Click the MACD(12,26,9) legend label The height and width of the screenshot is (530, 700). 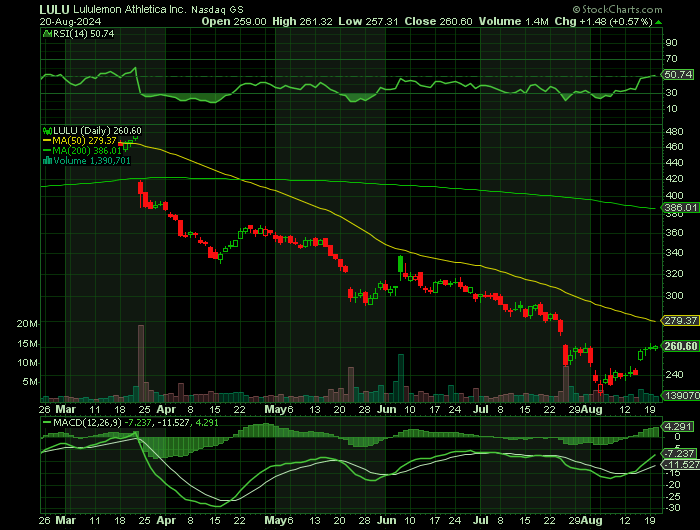tap(87, 422)
